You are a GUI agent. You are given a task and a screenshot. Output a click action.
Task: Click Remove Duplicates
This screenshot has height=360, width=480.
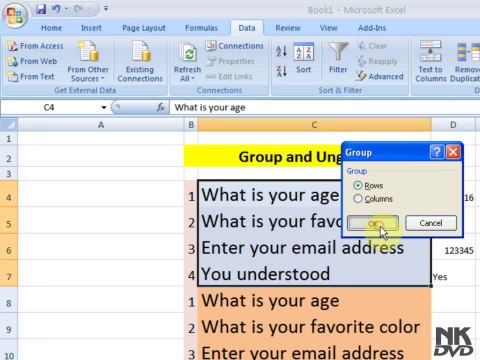pyautogui.click(x=465, y=61)
